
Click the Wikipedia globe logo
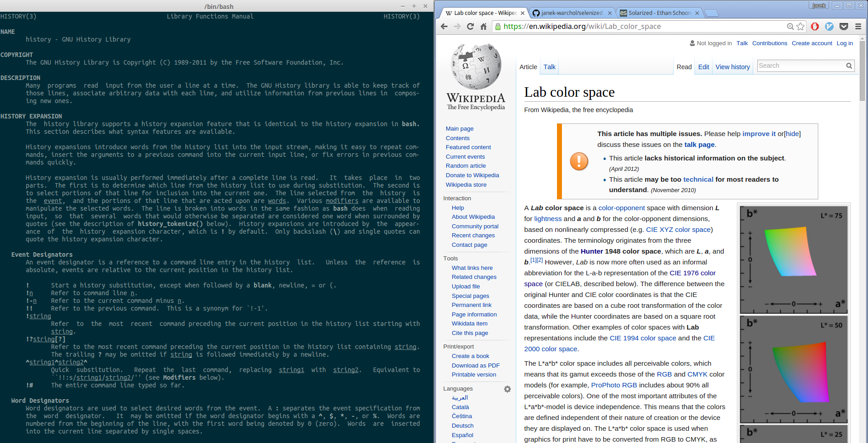pos(476,67)
